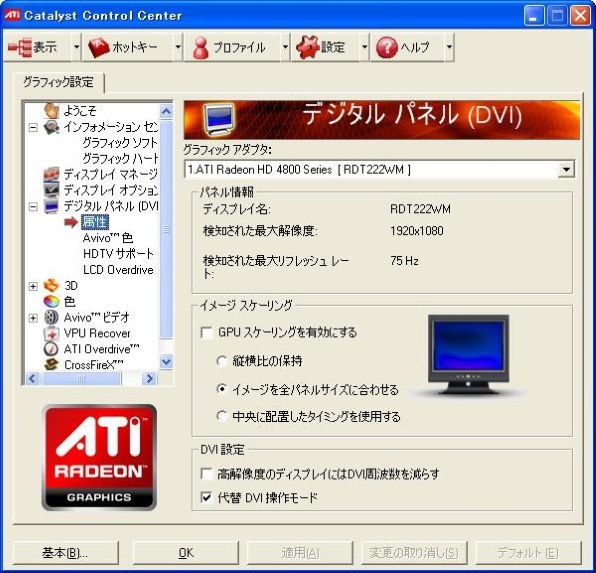Expand the 3D tree node

point(33,286)
